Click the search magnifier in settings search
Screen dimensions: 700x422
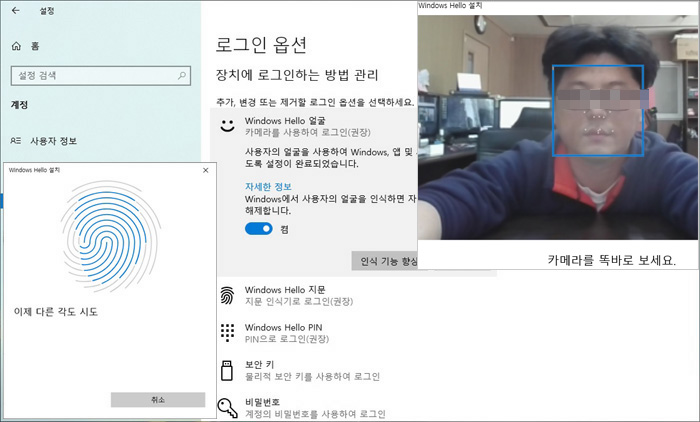tap(182, 75)
